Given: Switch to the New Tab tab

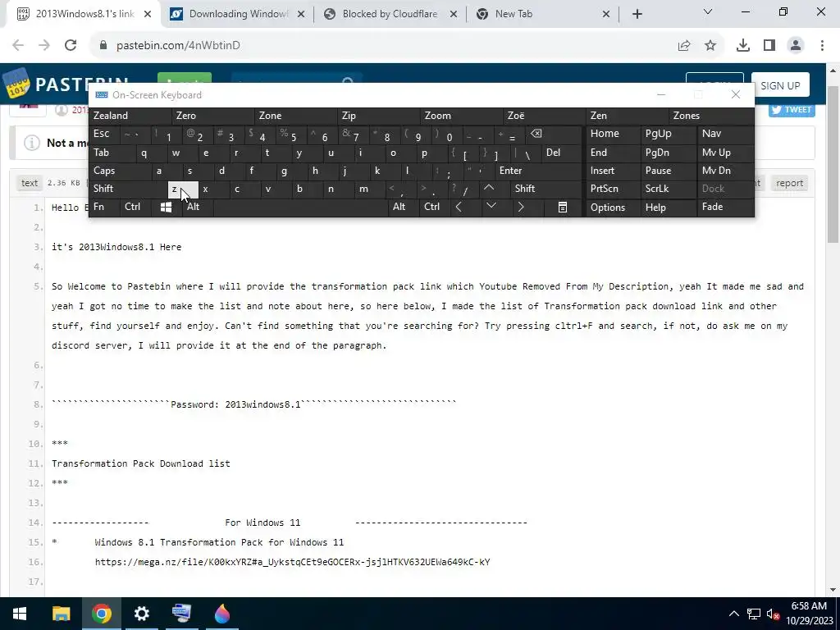Looking at the screenshot, I should pyautogui.click(x=542, y=15).
